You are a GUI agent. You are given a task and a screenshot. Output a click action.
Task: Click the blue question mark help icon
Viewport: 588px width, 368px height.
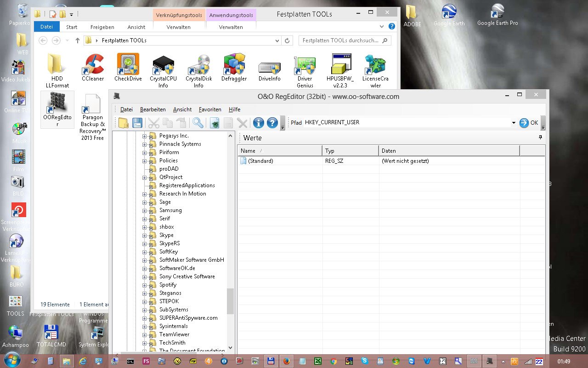272,123
